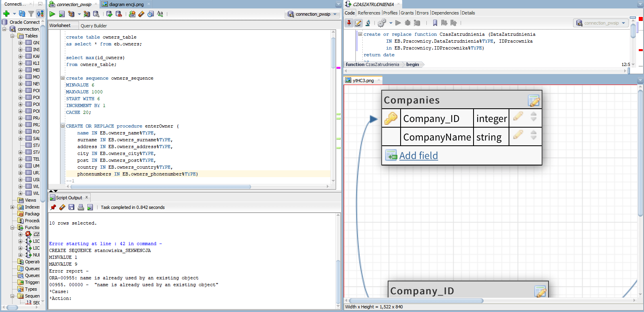644x312 pixels.
Task: Clear the worksheet with the eraser icon
Action: (x=141, y=14)
